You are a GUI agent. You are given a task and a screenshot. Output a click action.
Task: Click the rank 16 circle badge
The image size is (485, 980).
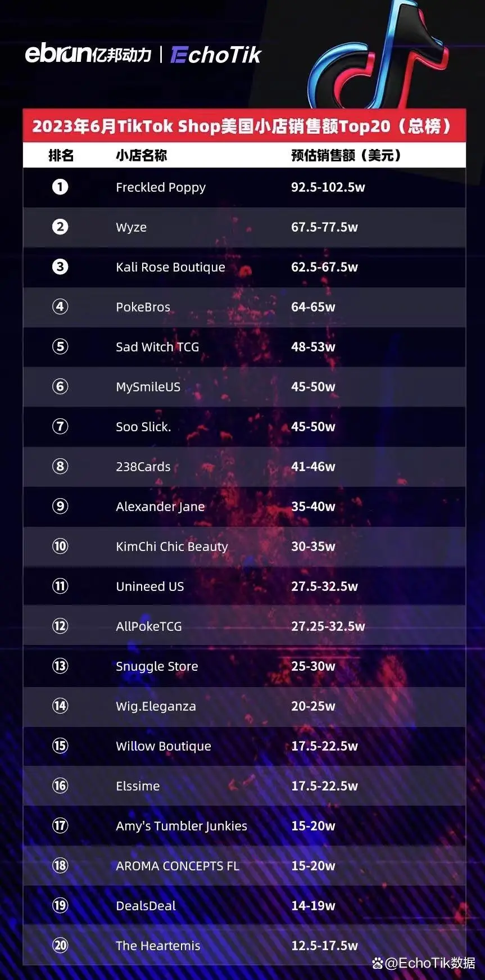(60, 785)
